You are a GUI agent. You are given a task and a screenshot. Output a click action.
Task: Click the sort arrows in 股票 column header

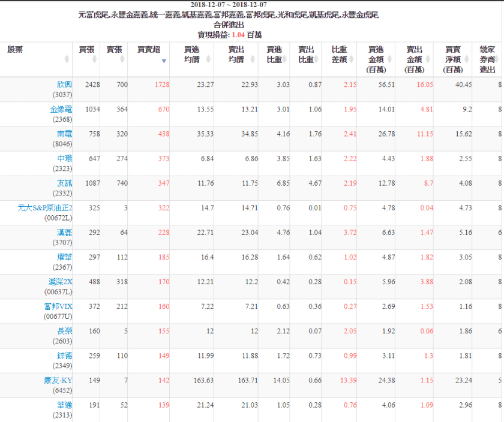67,59
